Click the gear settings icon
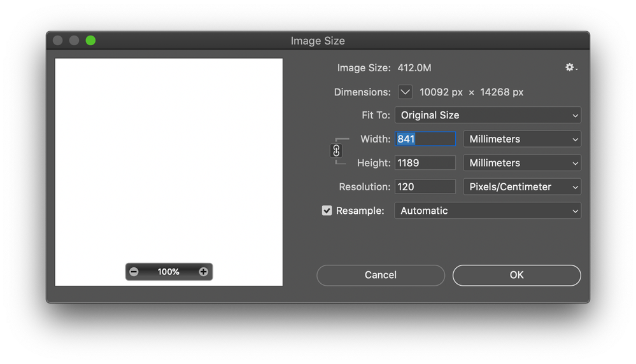This screenshot has width=636, height=364. (570, 67)
